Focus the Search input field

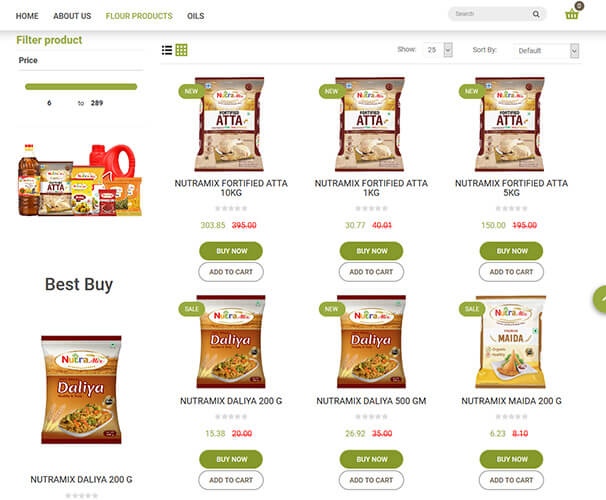pos(489,14)
